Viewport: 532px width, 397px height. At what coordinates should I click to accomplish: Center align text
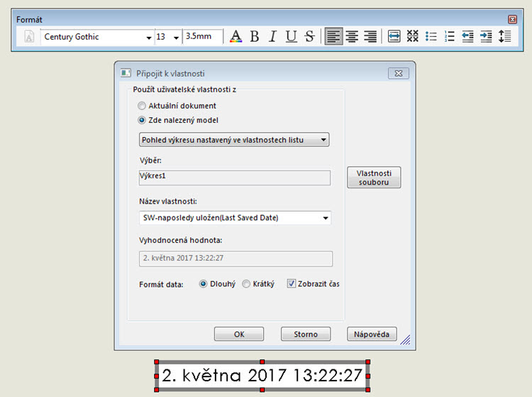pos(352,36)
